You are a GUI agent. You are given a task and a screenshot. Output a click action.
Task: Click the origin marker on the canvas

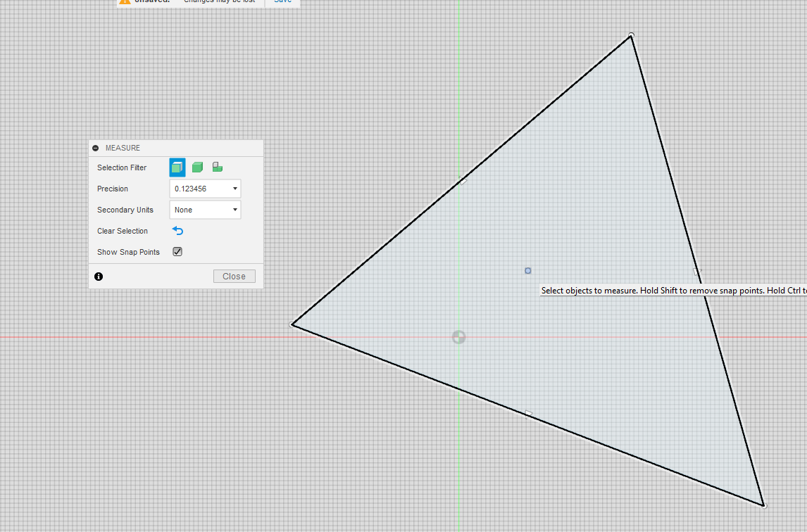coord(458,337)
